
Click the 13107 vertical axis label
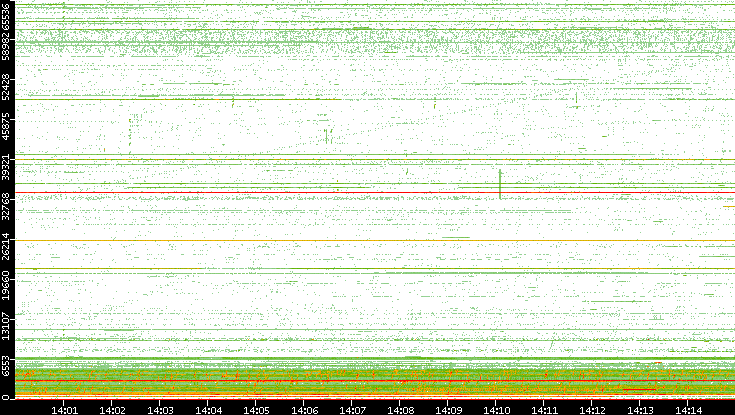pos(5,325)
